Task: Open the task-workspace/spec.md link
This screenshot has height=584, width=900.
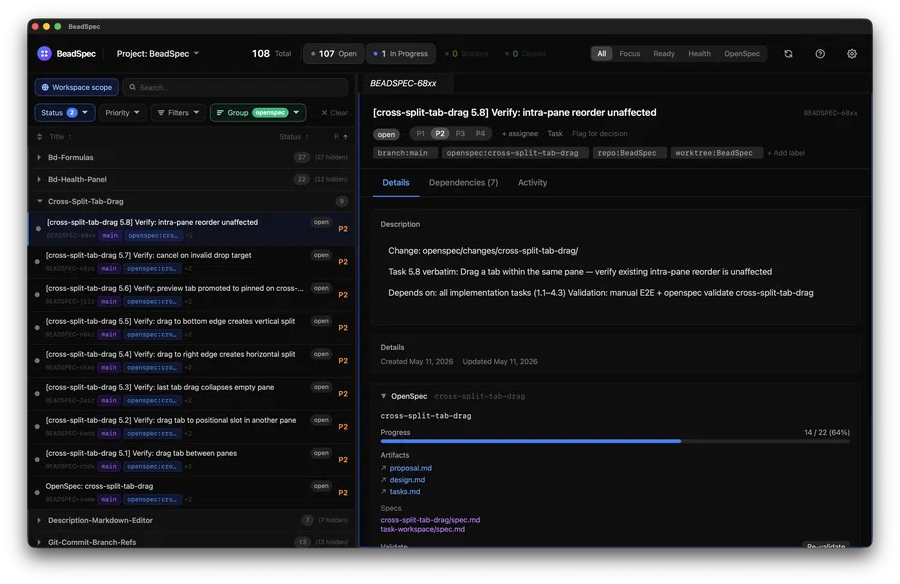Action: click(422, 529)
